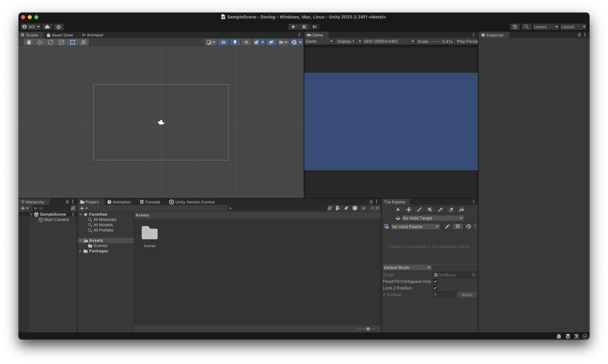Image resolution: width=608 pixels, height=364 pixels.
Task: Select the Rotate tool in Scene view
Action: click(x=51, y=42)
